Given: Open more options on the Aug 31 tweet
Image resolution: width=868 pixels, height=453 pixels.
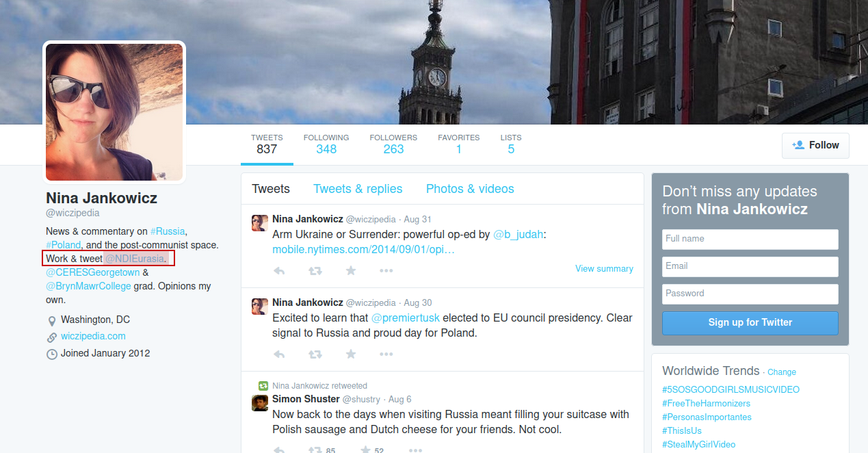Looking at the screenshot, I should (386, 271).
